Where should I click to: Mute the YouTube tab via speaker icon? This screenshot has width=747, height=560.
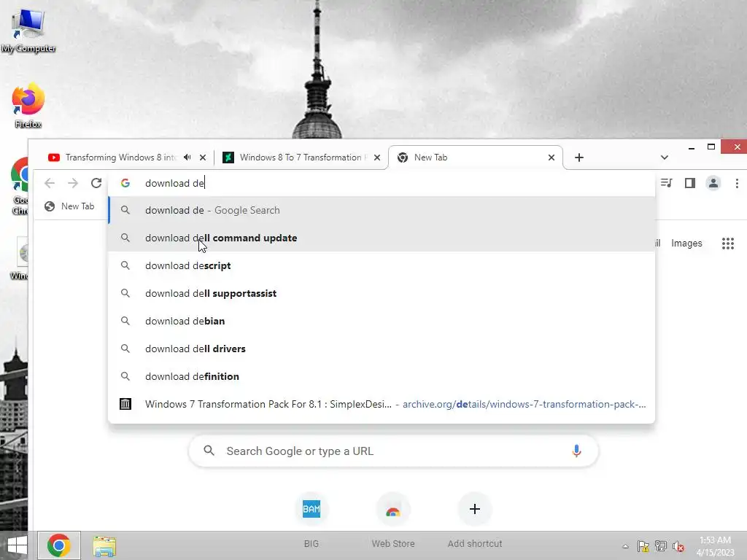click(x=187, y=157)
